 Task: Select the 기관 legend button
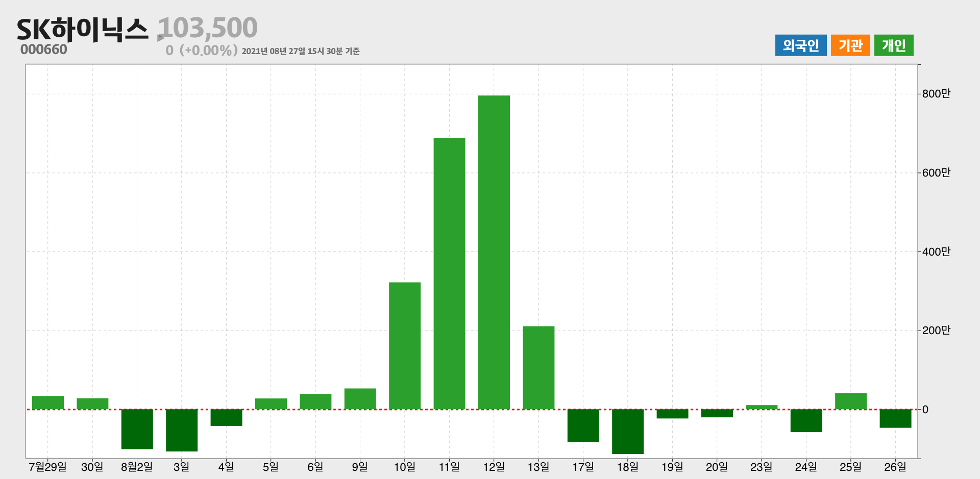pyautogui.click(x=850, y=45)
